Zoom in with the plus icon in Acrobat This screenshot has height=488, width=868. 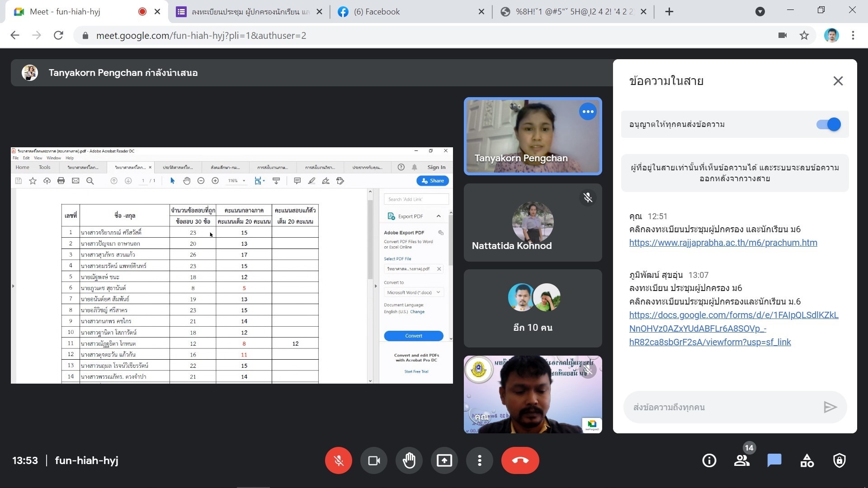pyautogui.click(x=215, y=181)
